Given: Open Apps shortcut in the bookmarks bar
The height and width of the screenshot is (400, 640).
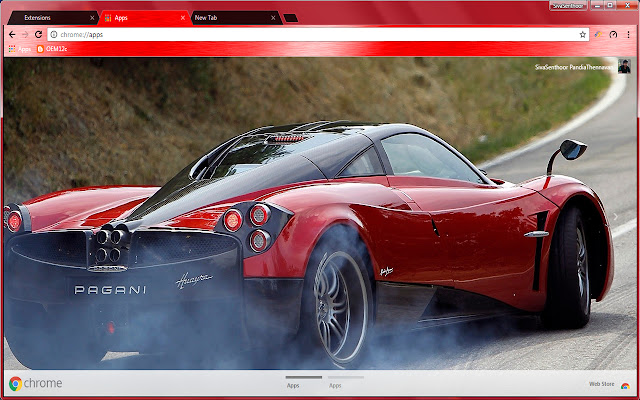Looking at the screenshot, I should tap(20, 49).
